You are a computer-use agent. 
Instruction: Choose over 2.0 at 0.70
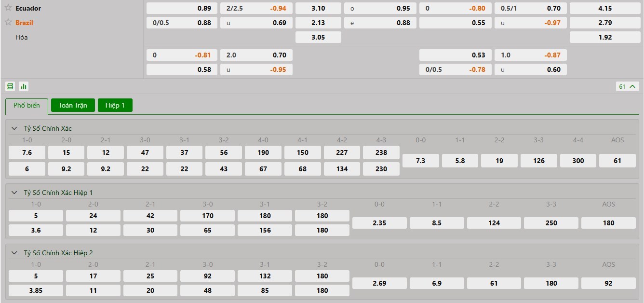pos(256,55)
